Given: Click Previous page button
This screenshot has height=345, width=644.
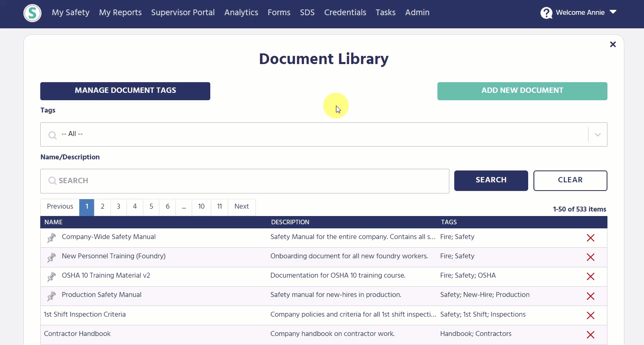Looking at the screenshot, I should point(60,207).
